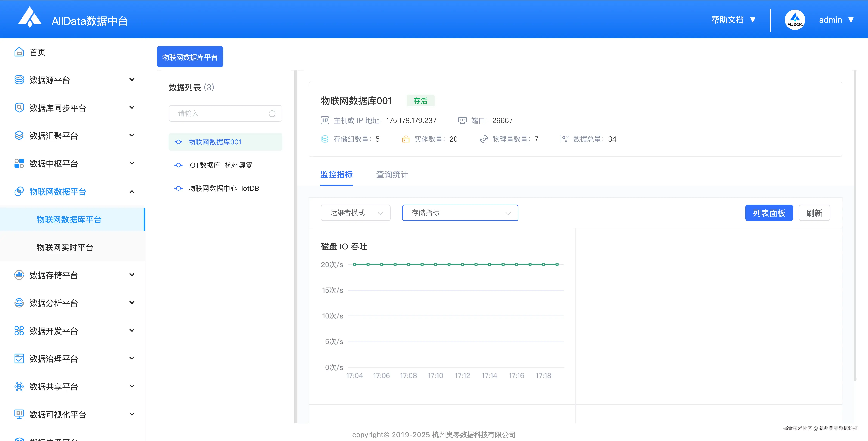Image resolution: width=868 pixels, height=441 pixels.
Task: Click the 数据共享平台 network icon
Action: pos(19,386)
